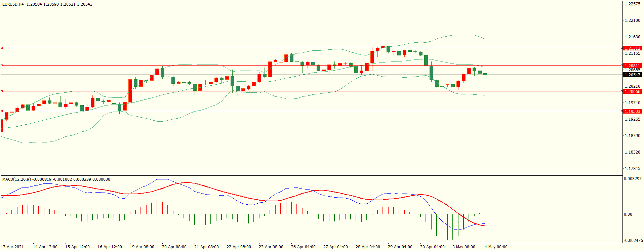Screen dimensions: 644x251
Task: Click the 0.003297 MACD scale maximum value
Action: pos(633,178)
